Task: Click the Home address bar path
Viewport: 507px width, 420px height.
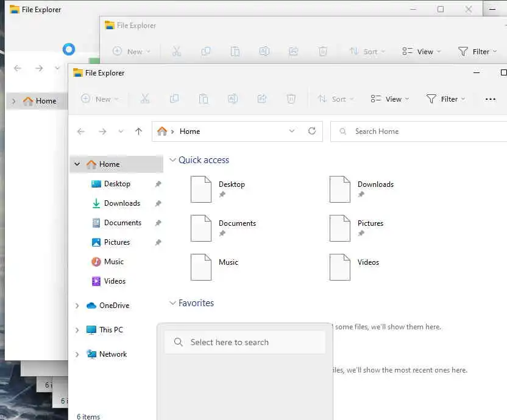Action: (x=190, y=131)
